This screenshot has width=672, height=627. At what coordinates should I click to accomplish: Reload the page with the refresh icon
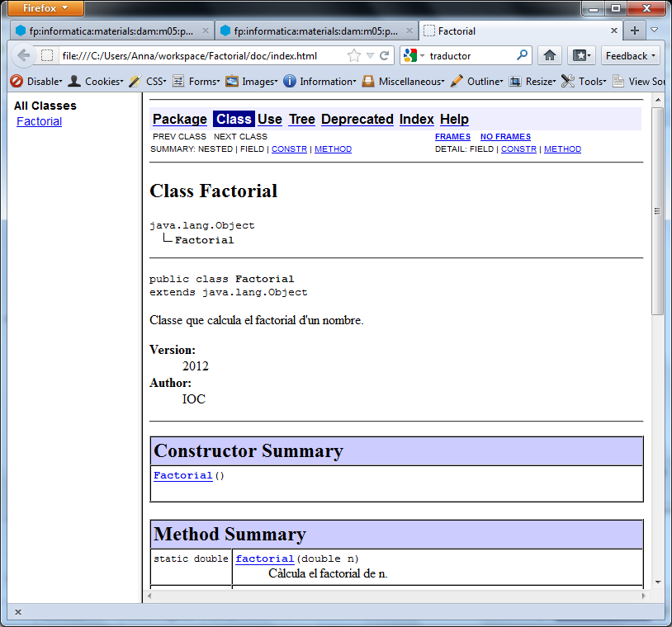[385, 55]
